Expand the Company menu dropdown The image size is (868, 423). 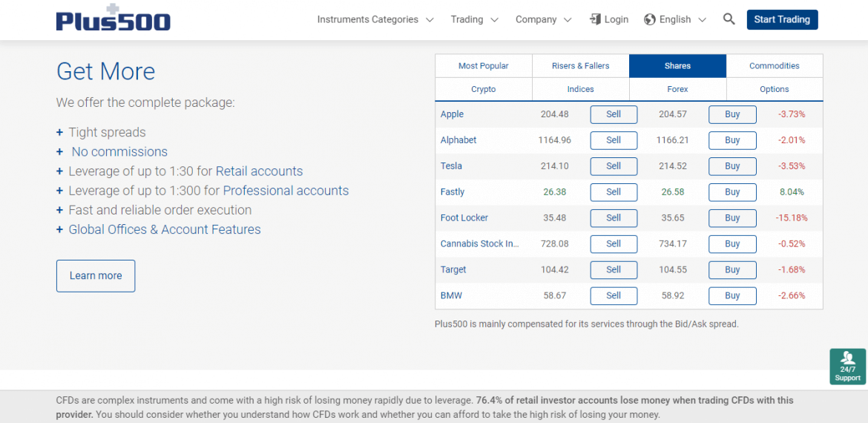(x=543, y=19)
